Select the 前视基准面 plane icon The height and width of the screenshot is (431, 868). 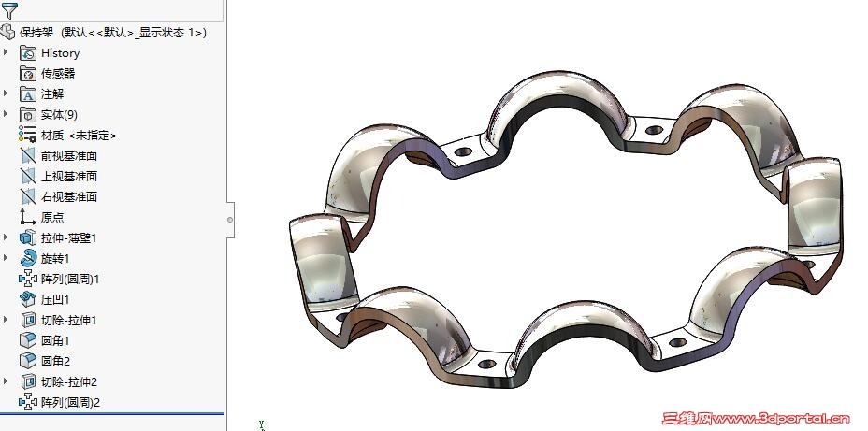click(x=28, y=155)
